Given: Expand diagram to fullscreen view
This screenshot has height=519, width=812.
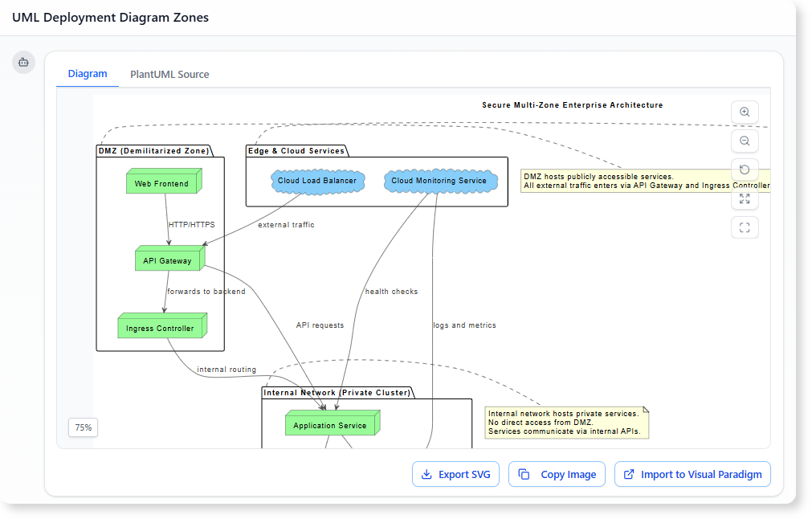Looking at the screenshot, I should (x=745, y=198).
